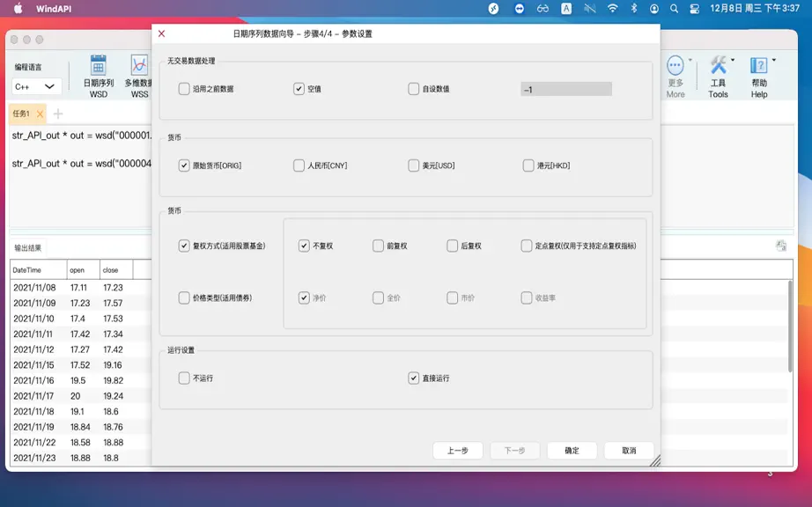Screen dimensions: 812x507
Task: Enable 价格类型(适用债券) checkbox
Action: click(184, 298)
